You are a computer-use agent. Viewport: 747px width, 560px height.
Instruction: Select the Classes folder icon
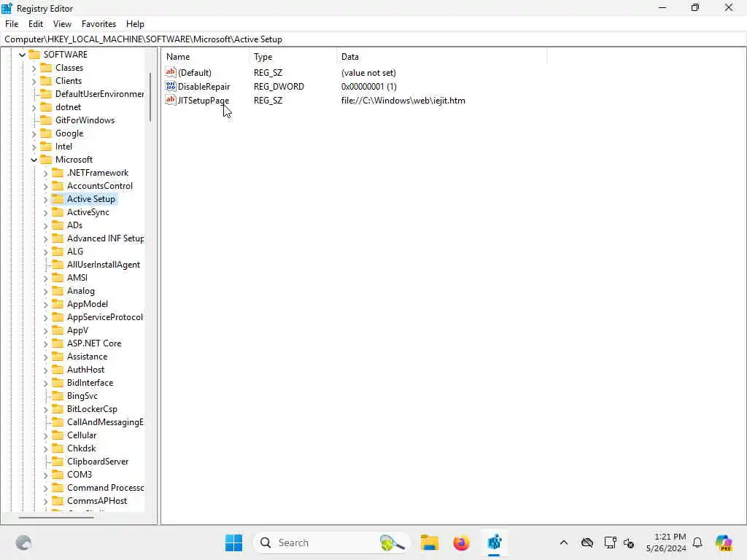[46, 68]
